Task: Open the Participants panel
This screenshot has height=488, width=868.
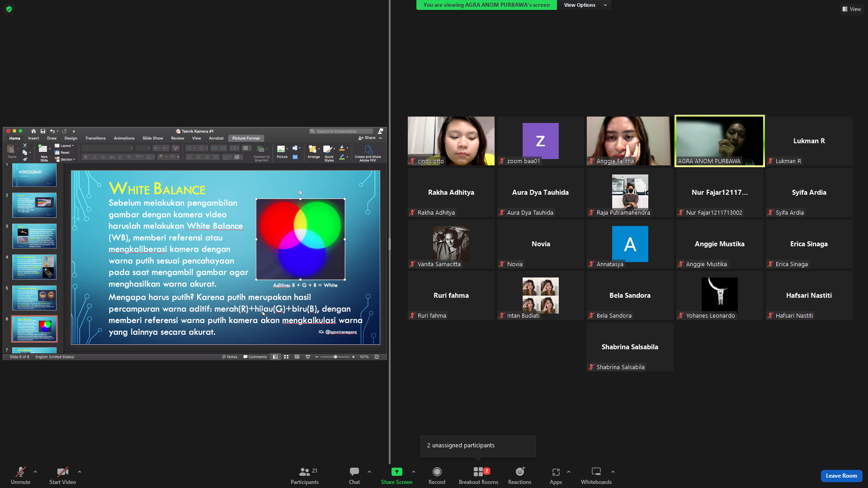Action: tap(305, 476)
